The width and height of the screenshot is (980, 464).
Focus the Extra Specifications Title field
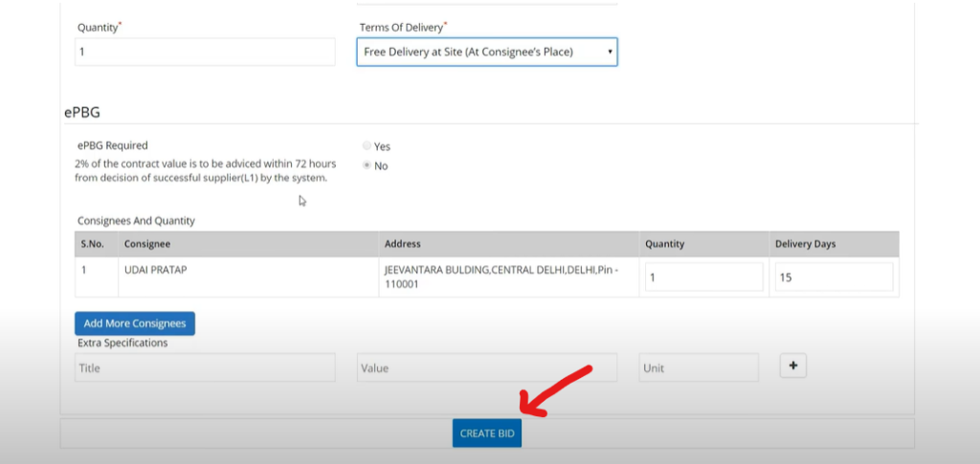click(x=205, y=367)
